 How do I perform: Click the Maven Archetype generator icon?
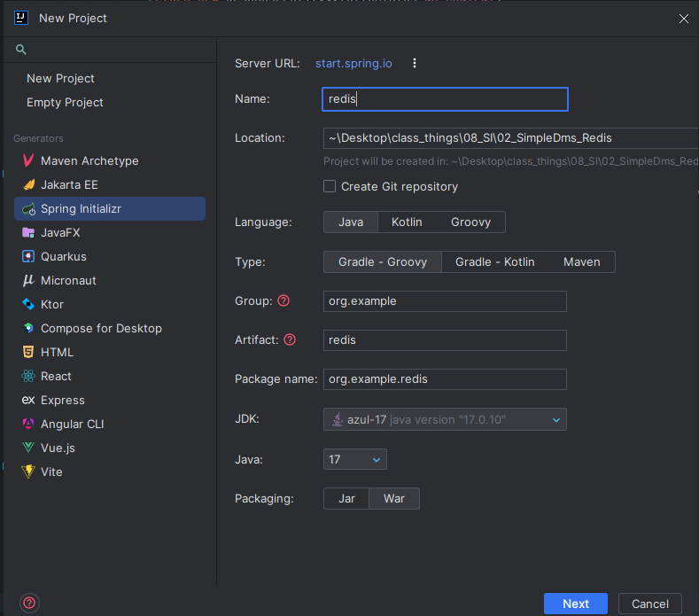click(28, 160)
